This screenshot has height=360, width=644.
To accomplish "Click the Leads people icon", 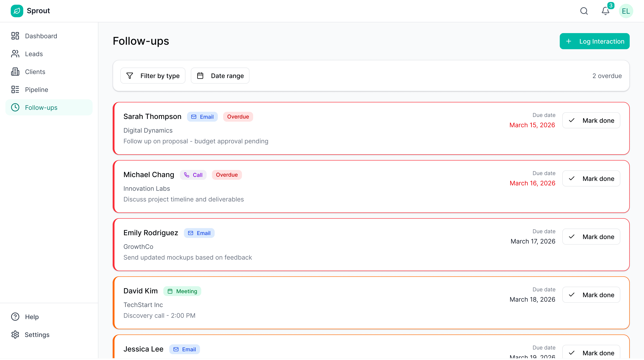I will [x=15, y=54].
